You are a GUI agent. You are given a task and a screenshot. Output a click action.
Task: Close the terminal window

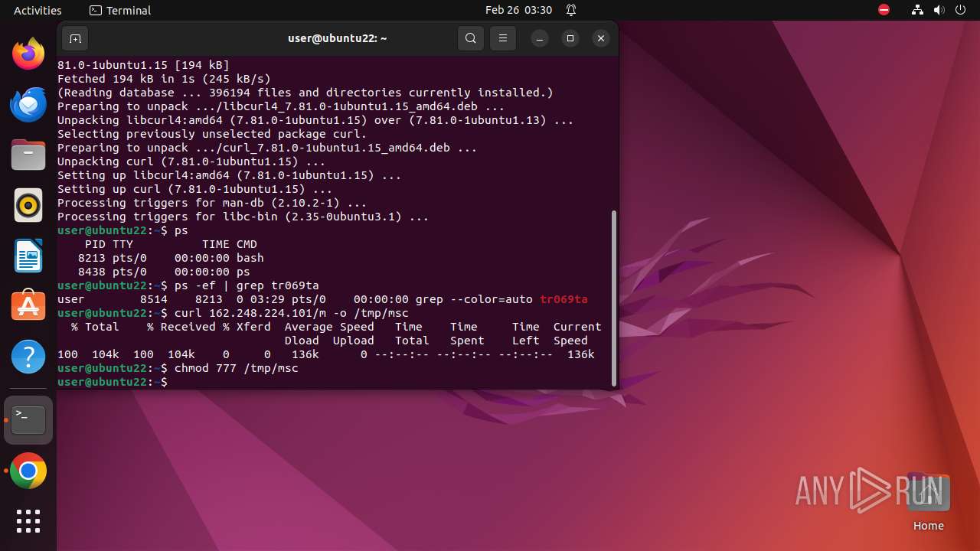point(601,38)
